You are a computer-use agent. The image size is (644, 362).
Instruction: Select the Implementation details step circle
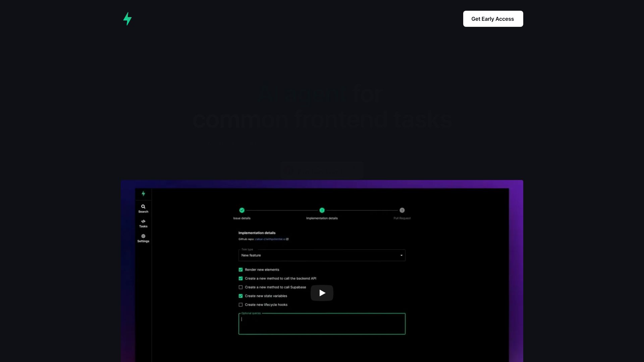click(322, 210)
